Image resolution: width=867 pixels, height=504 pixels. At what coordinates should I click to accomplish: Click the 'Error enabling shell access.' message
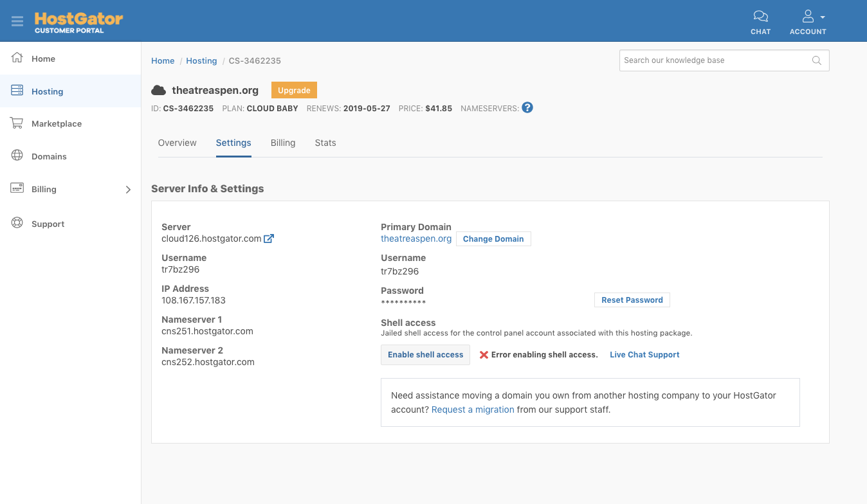point(544,355)
